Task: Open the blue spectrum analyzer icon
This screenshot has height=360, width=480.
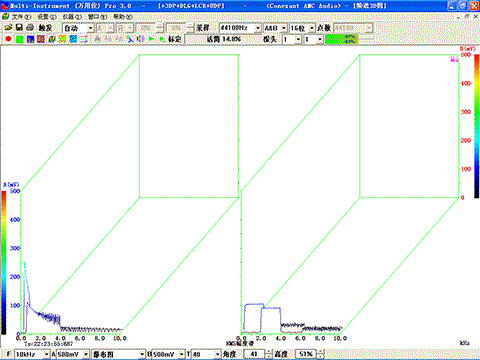Action: click(30, 39)
